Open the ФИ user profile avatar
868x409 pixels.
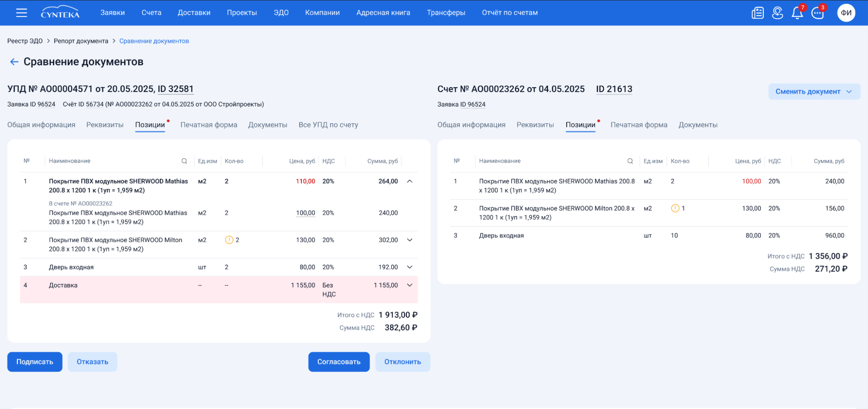coord(846,13)
